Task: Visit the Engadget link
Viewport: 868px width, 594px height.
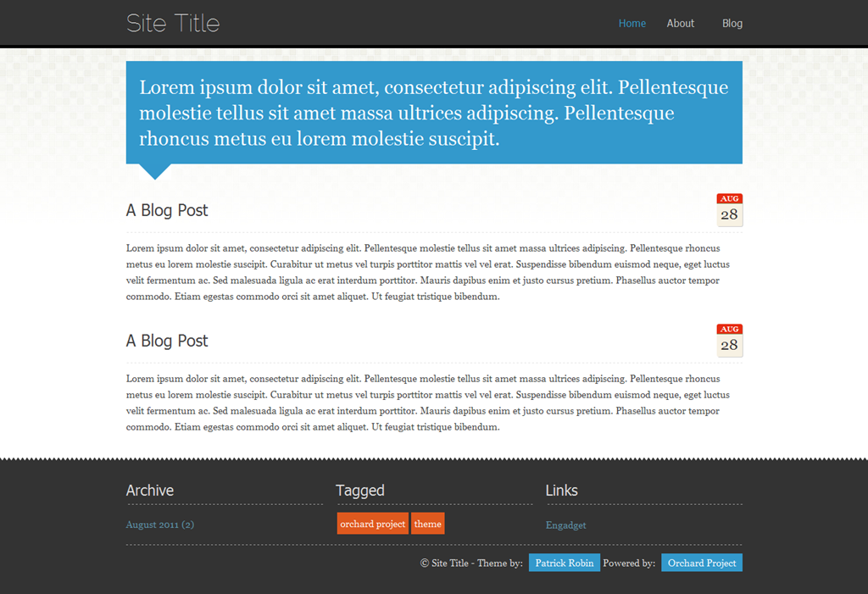Action: click(565, 525)
